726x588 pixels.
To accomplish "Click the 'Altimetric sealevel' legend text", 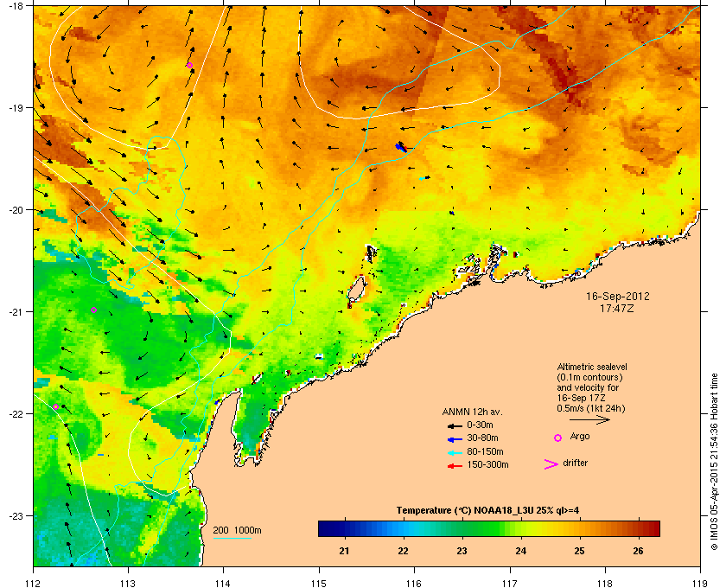I will 592,367.
